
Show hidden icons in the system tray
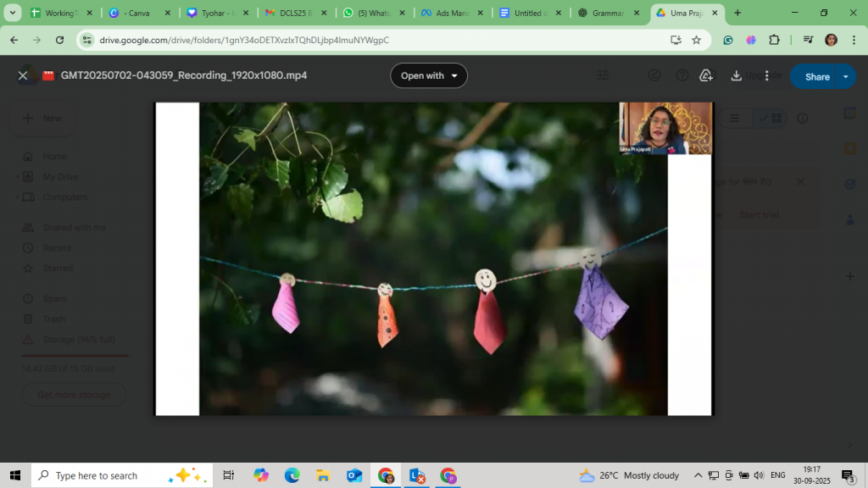coord(698,475)
